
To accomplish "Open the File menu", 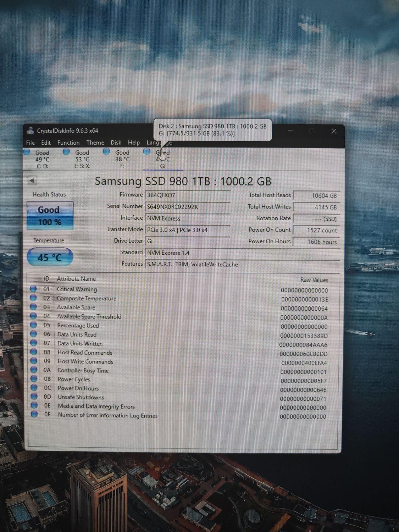I will coord(31,143).
